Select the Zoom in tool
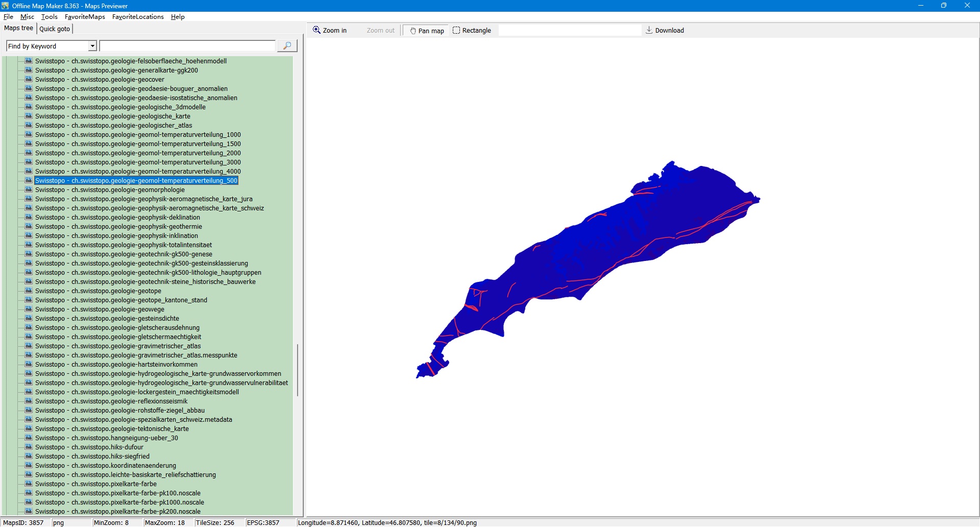This screenshot has width=980, height=527. click(x=330, y=31)
